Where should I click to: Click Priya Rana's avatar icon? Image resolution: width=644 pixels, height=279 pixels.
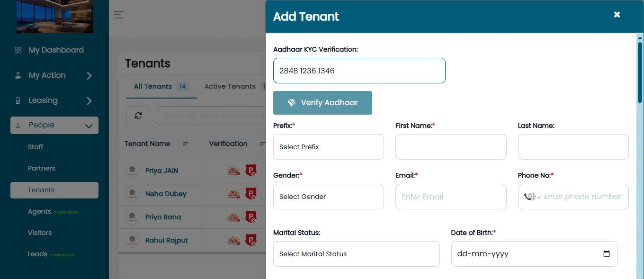pyautogui.click(x=132, y=217)
